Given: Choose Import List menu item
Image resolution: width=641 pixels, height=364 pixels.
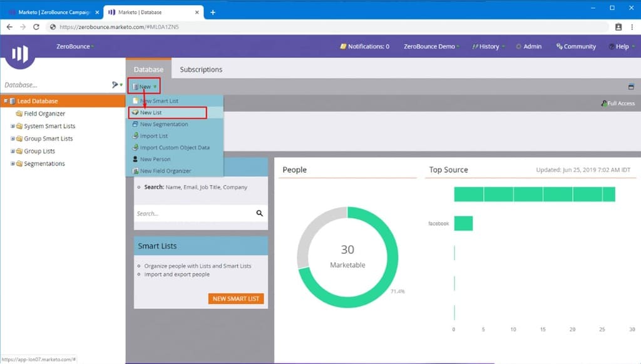Looking at the screenshot, I should [176, 136].
